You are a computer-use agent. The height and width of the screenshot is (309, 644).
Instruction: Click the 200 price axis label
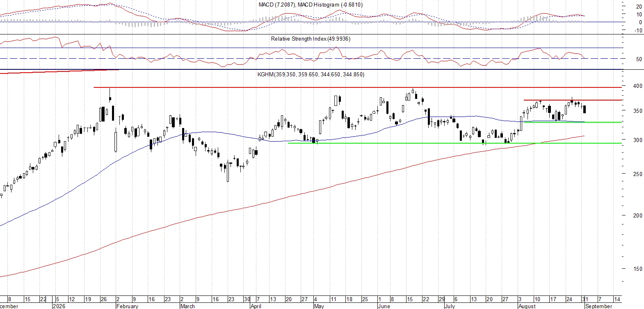(637, 215)
